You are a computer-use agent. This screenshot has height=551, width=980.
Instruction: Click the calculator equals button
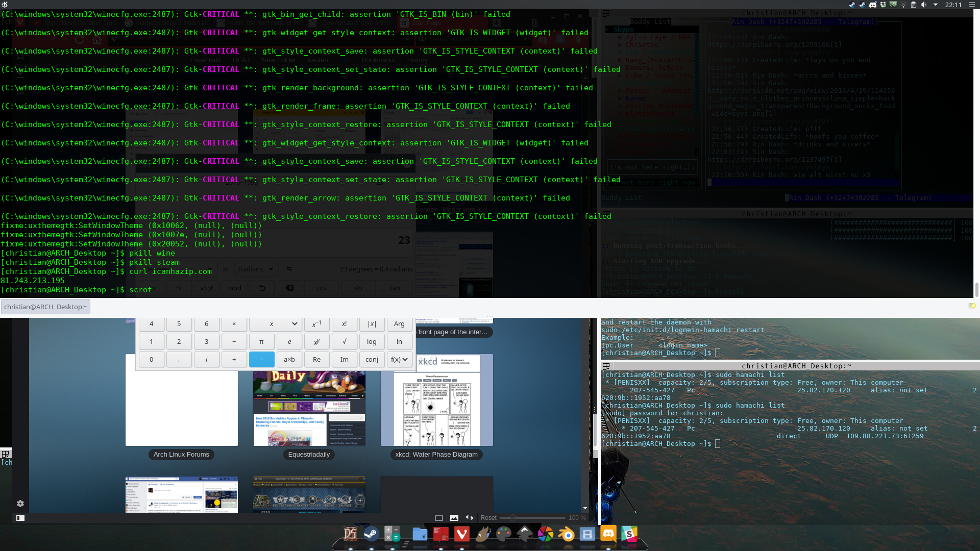pyautogui.click(x=262, y=360)
